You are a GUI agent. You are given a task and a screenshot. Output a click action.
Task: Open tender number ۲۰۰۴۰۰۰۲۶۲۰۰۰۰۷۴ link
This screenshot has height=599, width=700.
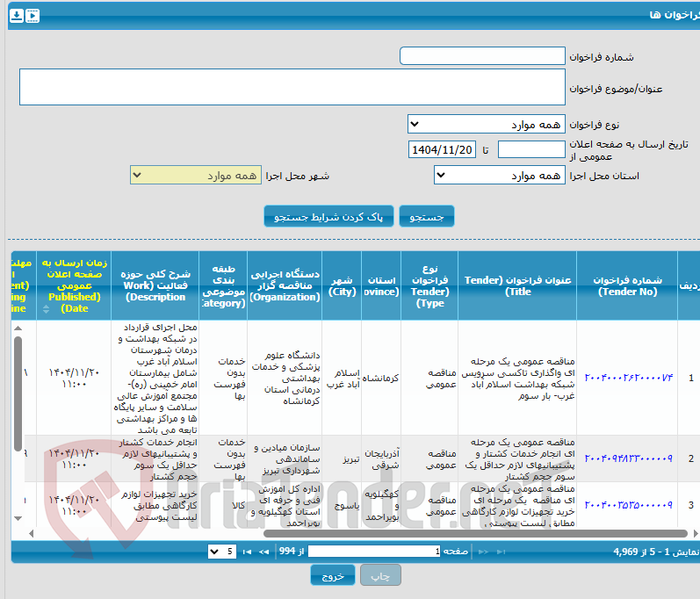(629, 378)
